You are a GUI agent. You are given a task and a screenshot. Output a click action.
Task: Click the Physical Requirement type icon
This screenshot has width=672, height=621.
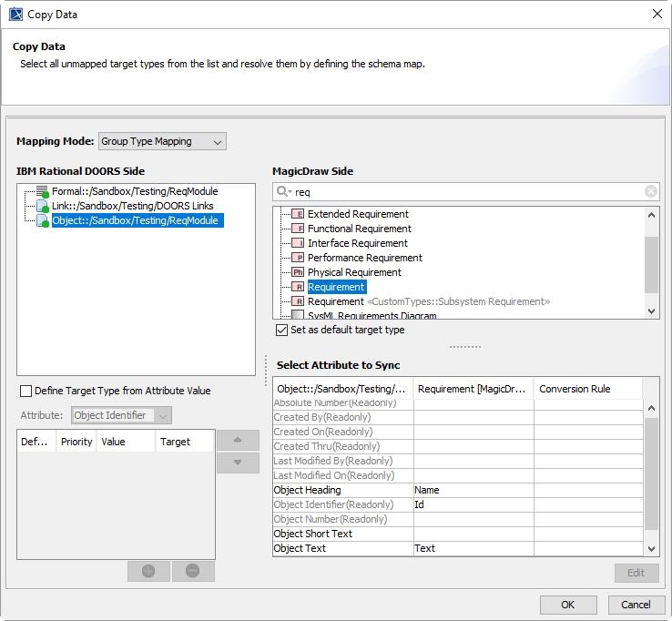tap(297, 272)
